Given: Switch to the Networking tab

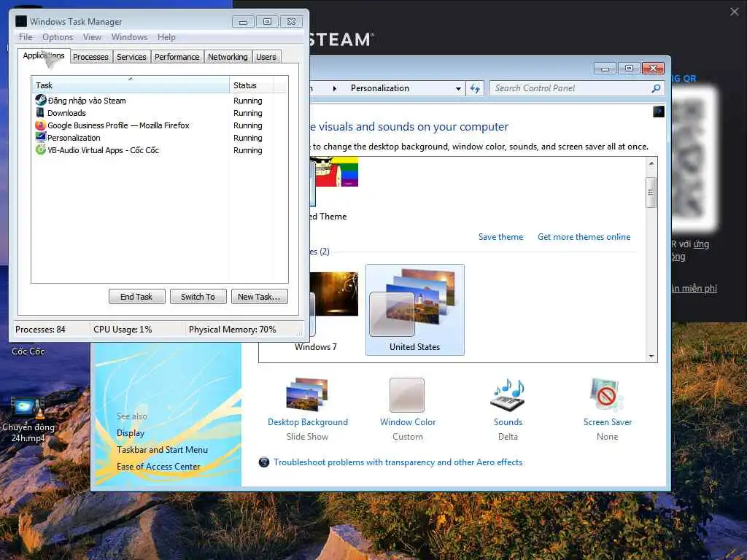Looking at the screenshot, I should [228, 57].
